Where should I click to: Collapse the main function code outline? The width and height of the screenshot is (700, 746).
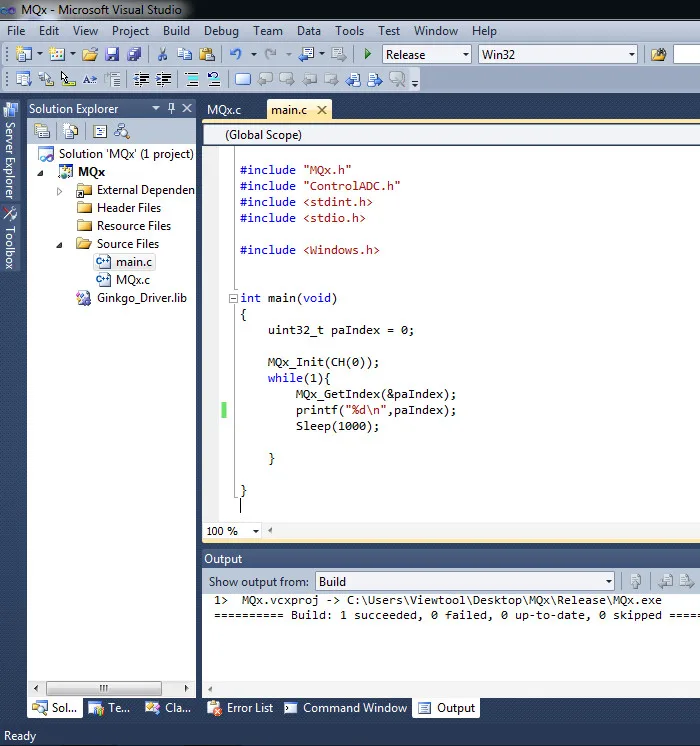click(233, 298)
